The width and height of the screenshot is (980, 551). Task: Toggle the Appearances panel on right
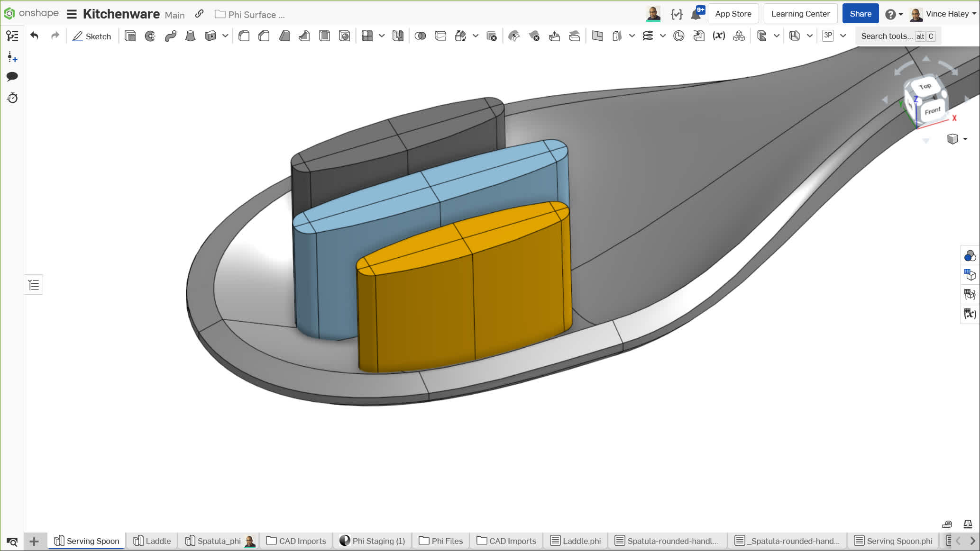click(970, 256)
